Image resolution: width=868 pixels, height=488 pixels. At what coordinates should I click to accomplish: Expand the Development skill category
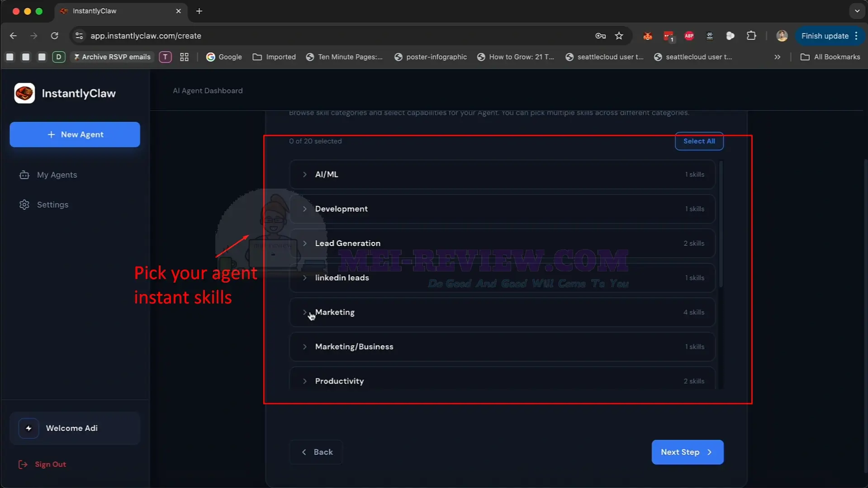pyautogui.click(x=502, y=209)
